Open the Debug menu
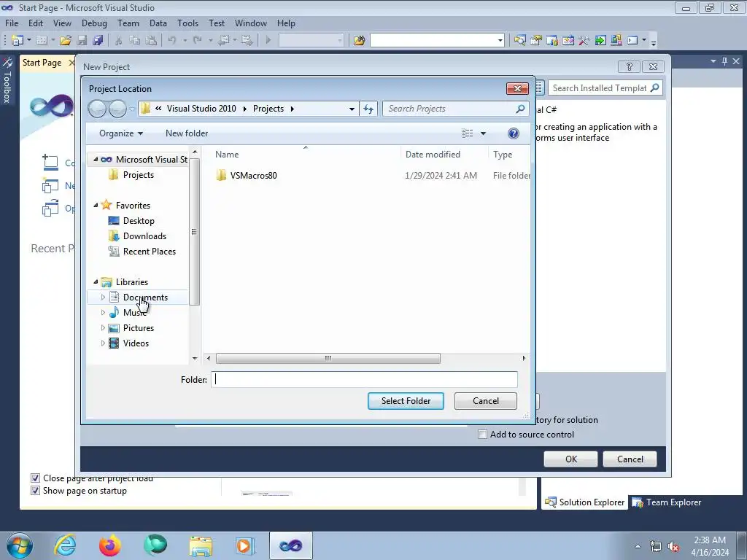Image resolution: width=747 pixels, height=560 pixels. pyautogui.click(x=94, y=23)
